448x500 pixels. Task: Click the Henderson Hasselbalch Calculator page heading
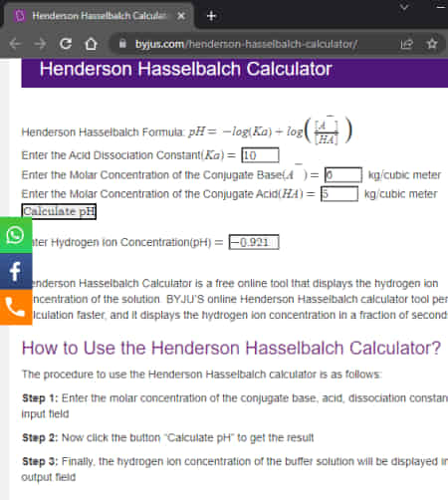[186, 69]
